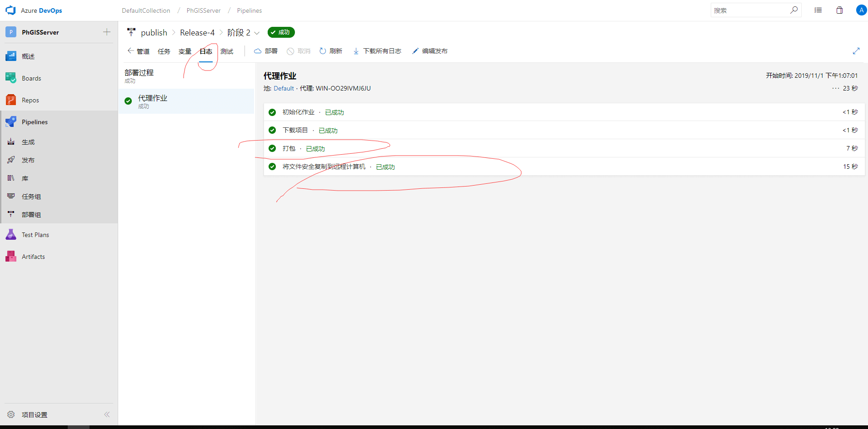Click the marketplace shopping bag icon

point(839,10)
